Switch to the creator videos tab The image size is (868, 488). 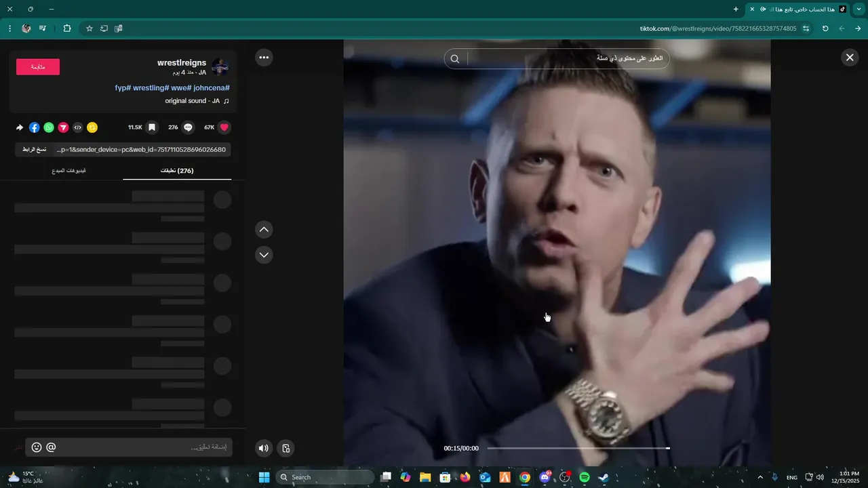tap(68, 171)
